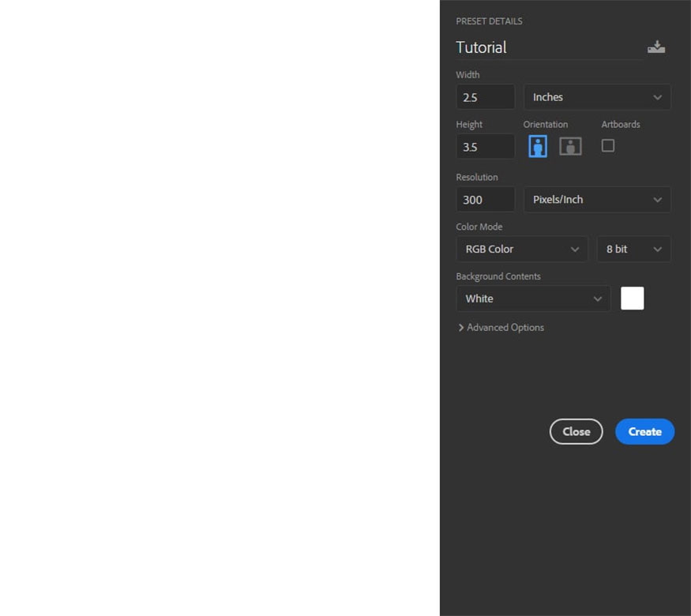The height and width of the screenshot is (616, 691).
Task: Click the down arrow on Inches dropdown
Action: 657,97
